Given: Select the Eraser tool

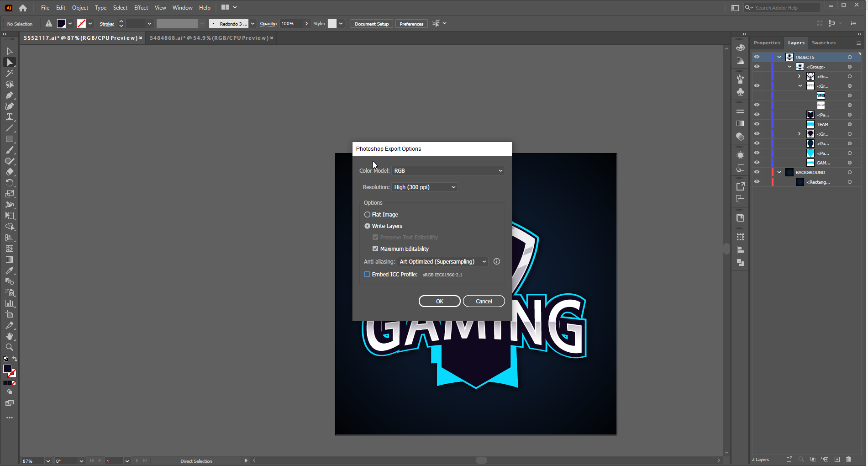Looking at the screenshot, I should 10,172.
